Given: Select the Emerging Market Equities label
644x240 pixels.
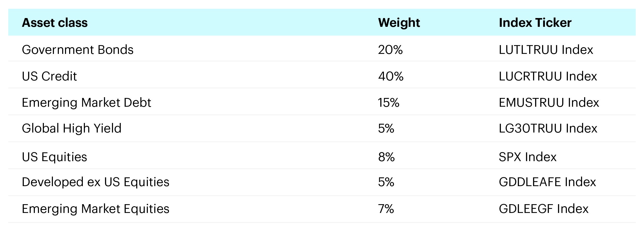Looking at the screenshot, I should point(95,209).
